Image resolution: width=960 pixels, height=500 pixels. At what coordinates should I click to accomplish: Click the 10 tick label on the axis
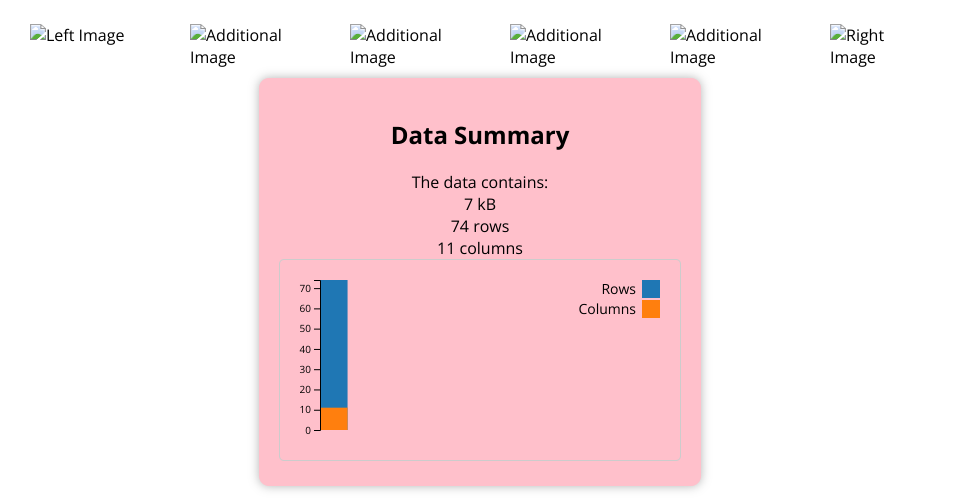306,410
